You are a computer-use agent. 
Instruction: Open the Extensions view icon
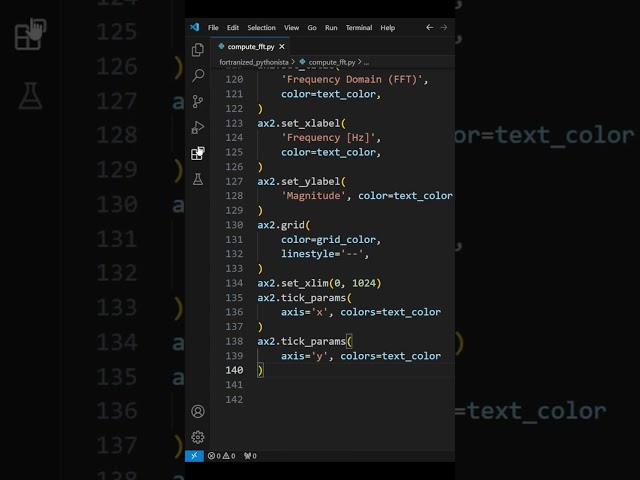pyautogui.click(x=198, y=153)
